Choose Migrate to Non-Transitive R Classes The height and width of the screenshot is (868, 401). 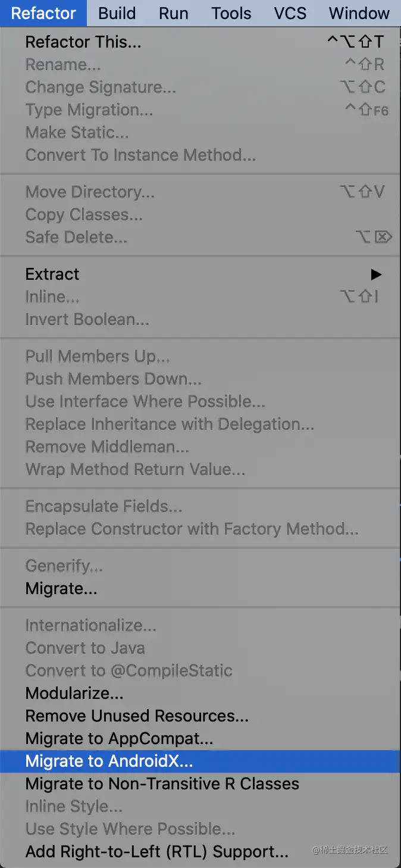point(200,783)
